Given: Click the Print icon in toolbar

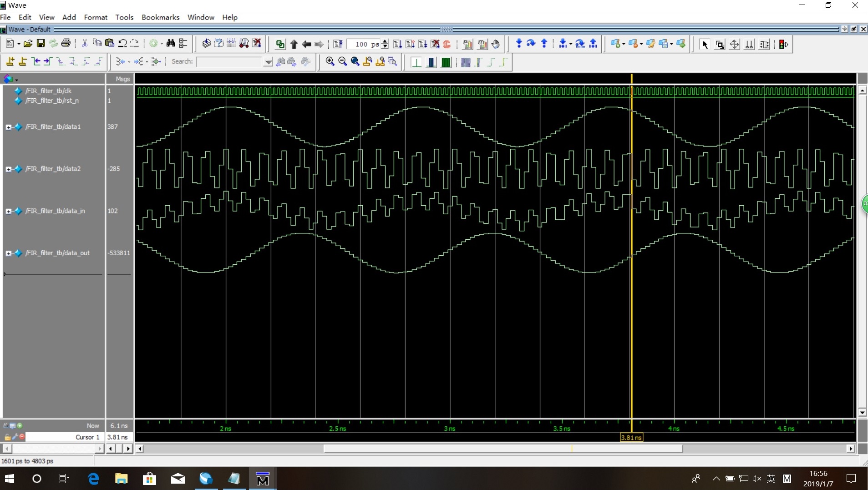Looking at the screenshot, I should tap(66, 44).
